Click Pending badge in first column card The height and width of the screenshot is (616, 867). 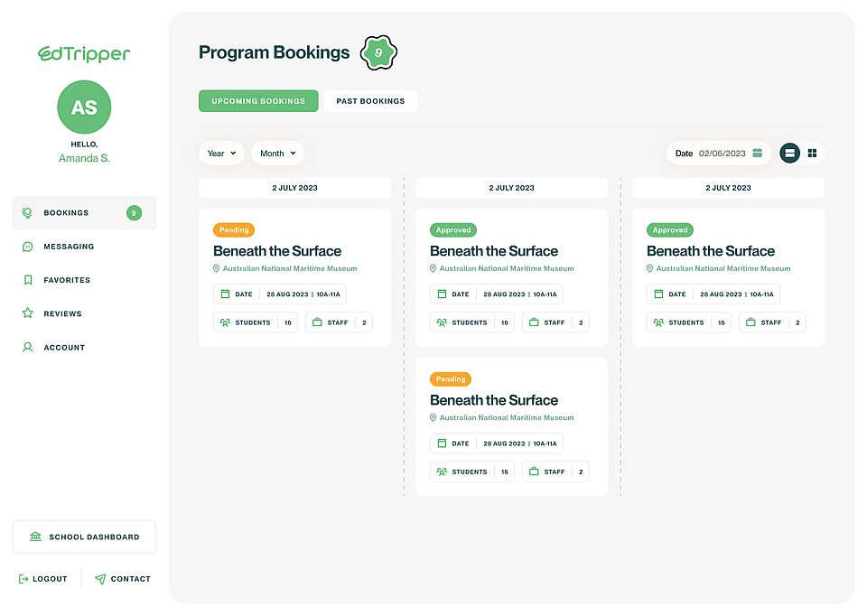point(234,230)
